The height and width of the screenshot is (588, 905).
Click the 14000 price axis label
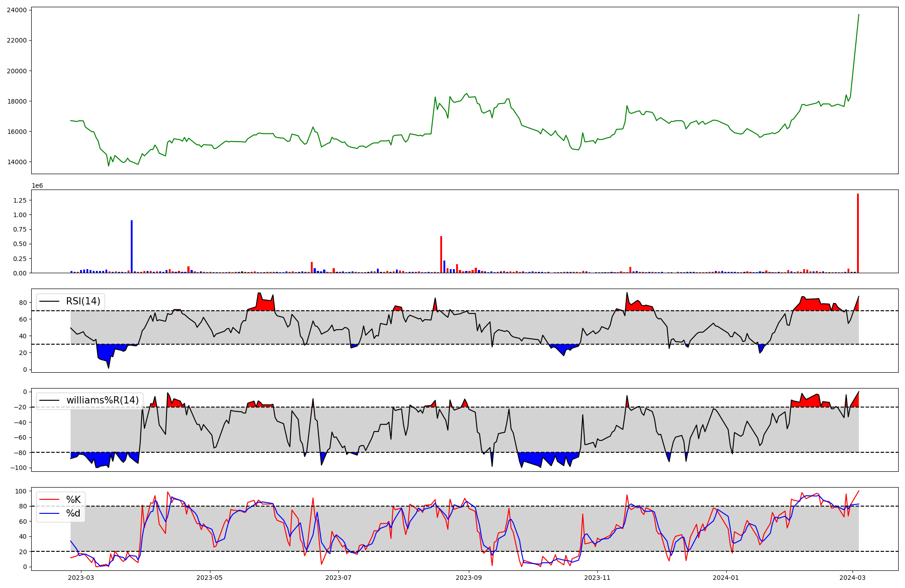(x=17, y=162)
